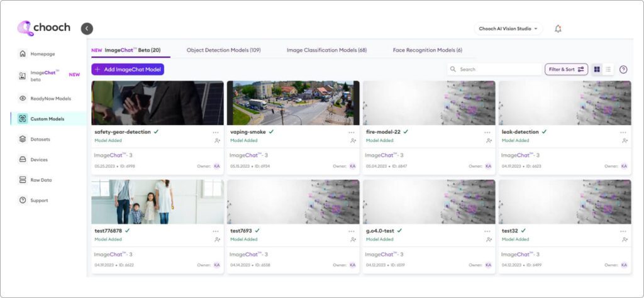Click the Add ImageChat Model button
The width and height of the screenshot is (644, 298).
128,69
